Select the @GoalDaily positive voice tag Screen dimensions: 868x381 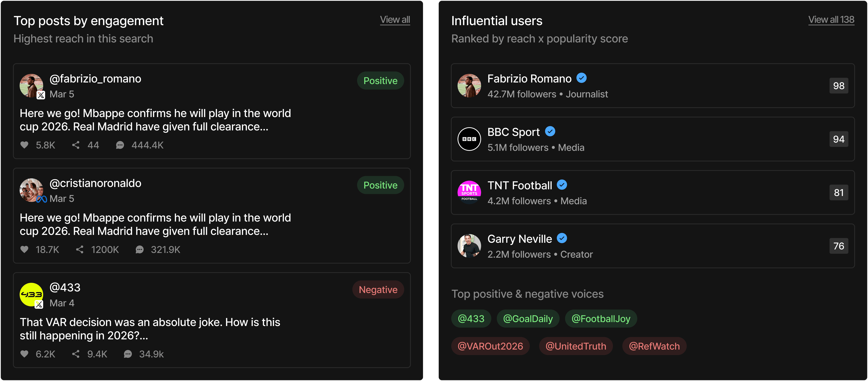[x=528, y=319]
